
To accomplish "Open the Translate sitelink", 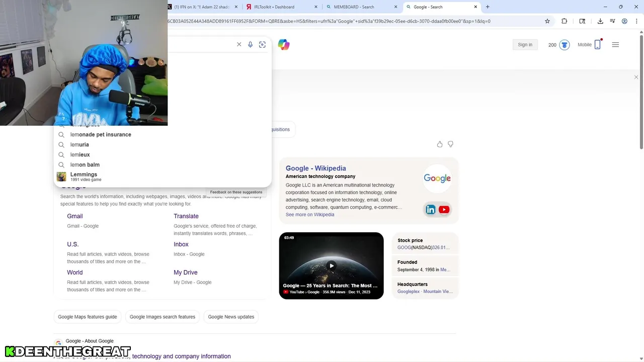I will point(186,216).
